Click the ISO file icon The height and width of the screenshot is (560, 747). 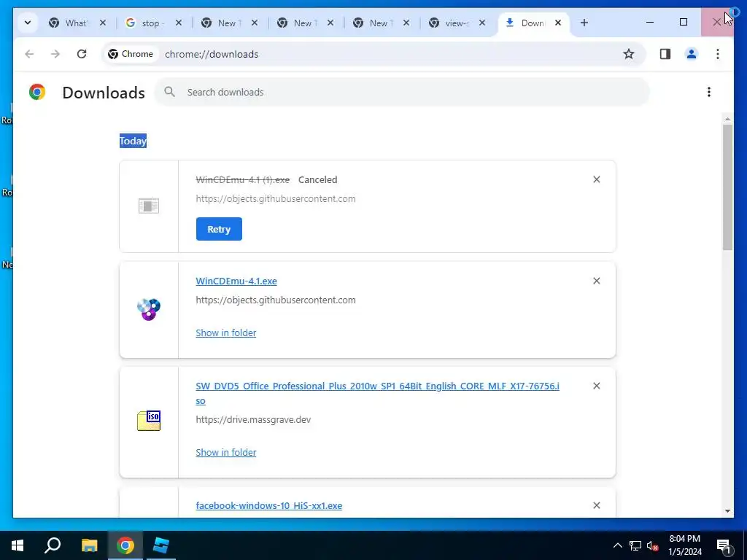(149, 421)
